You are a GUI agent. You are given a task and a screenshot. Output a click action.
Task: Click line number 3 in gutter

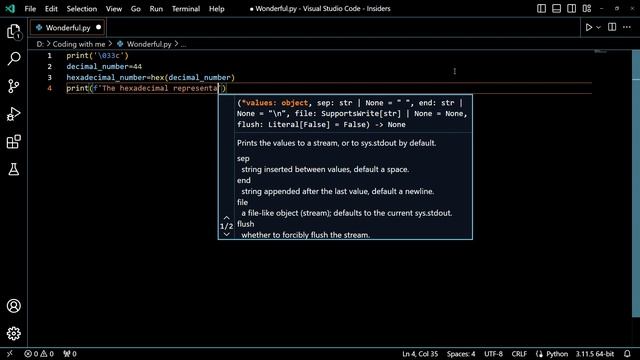pos(49,78)
